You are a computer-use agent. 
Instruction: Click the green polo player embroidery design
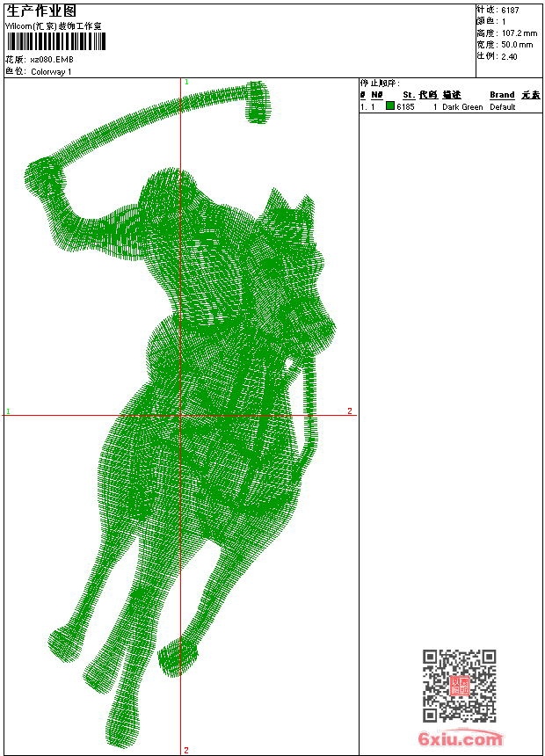coord(181,415)
